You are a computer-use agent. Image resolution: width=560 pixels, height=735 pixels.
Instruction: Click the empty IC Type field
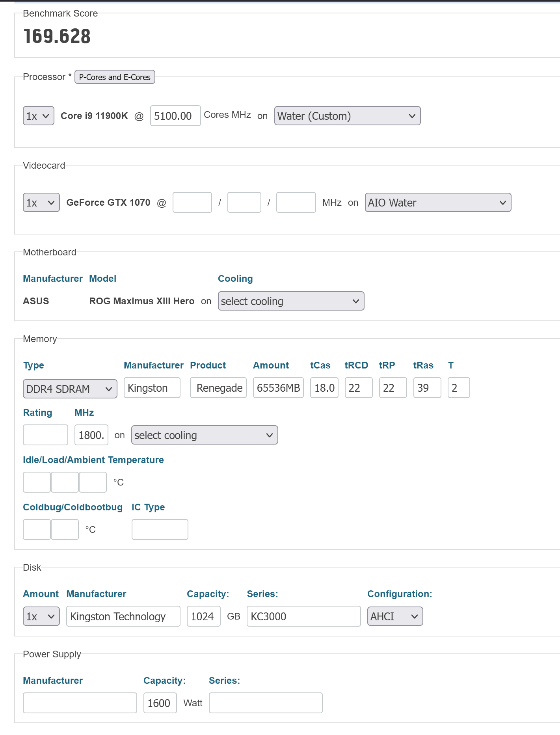tap(160, 529)
